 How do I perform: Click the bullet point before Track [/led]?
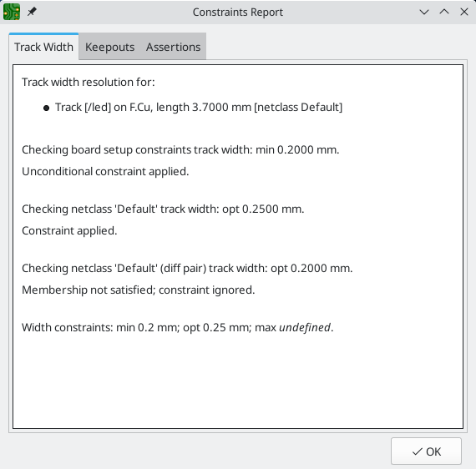coord(46,108)
